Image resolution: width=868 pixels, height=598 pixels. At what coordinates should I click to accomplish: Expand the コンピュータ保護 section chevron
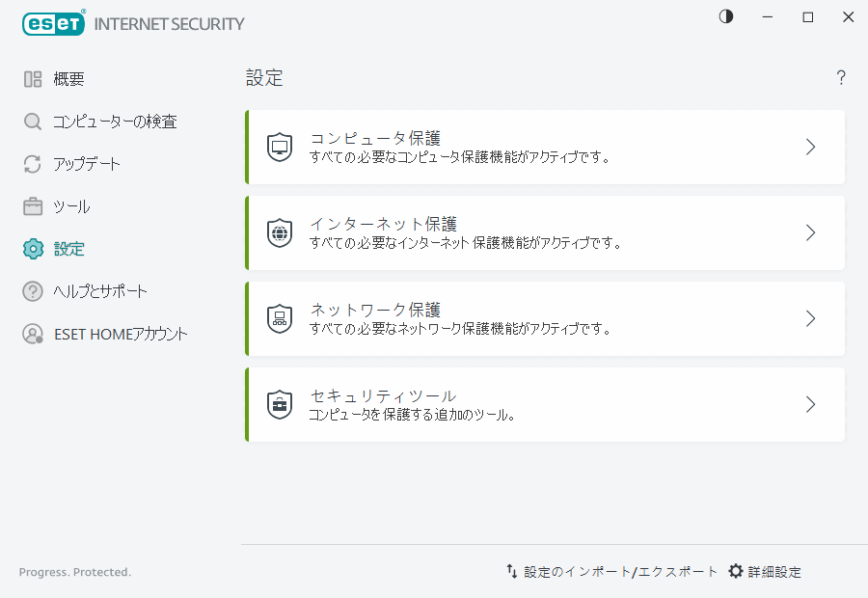point(810,146)
